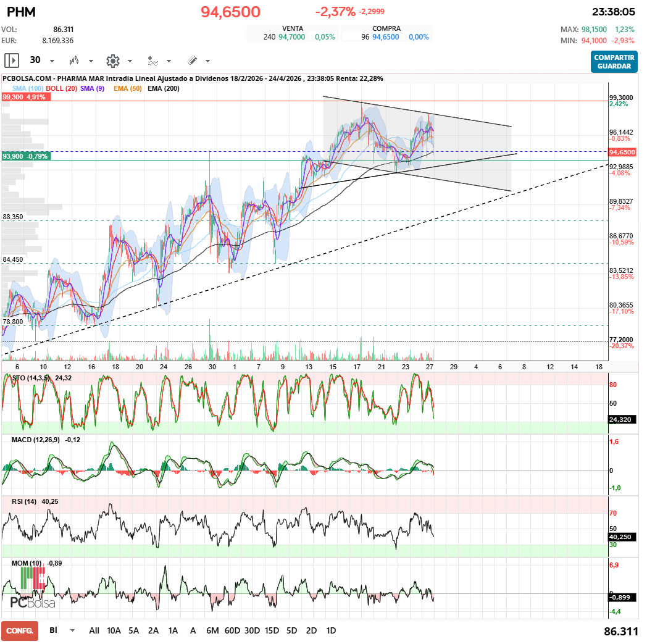Click the red 94,6500 current price tag
The height and width of the screenshot is (644, 647).
[622, 153]
